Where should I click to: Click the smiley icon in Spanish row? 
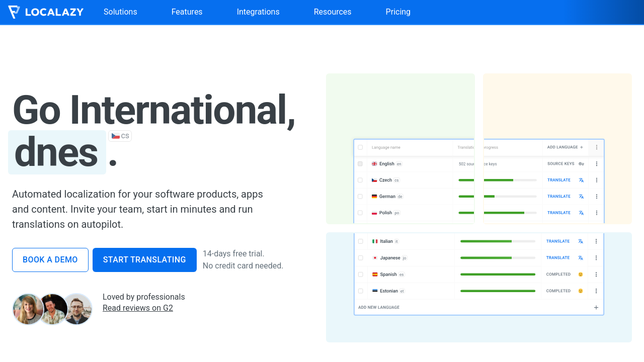[581, 275]
